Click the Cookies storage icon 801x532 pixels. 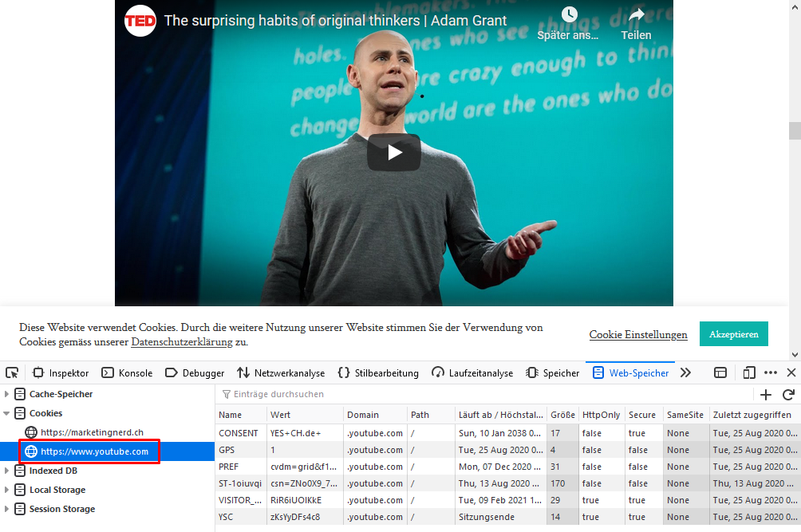(20, 413)
